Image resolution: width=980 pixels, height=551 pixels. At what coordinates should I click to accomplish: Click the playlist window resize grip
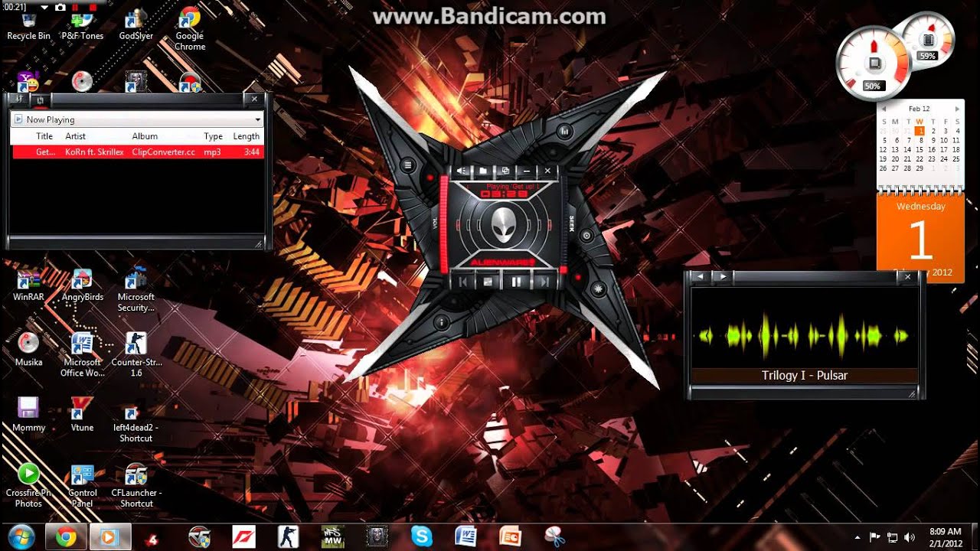tap(259, 244)
